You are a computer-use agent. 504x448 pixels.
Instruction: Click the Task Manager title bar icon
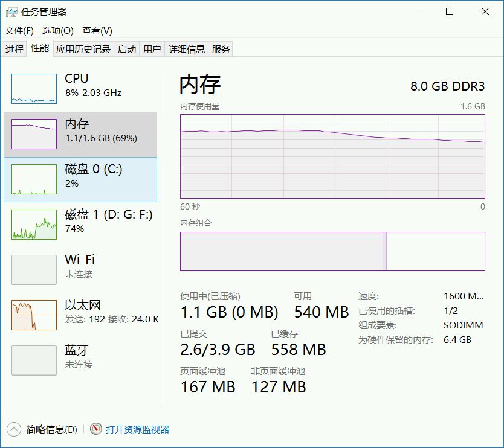[x=11, y=11]
